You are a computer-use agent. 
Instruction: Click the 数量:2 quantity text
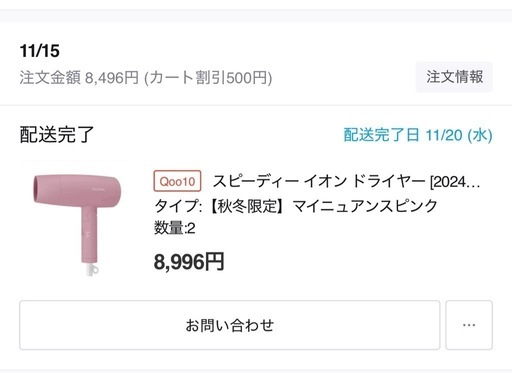pos(174,228)
